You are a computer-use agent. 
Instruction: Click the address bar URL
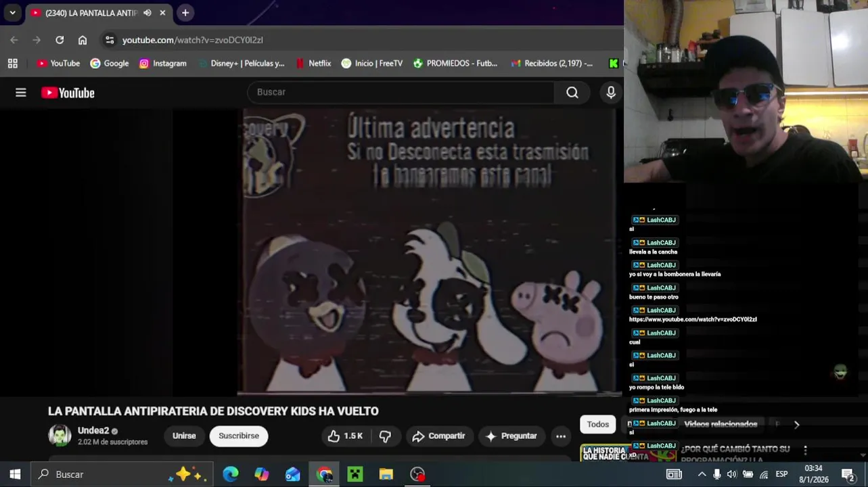pos(193,40)
